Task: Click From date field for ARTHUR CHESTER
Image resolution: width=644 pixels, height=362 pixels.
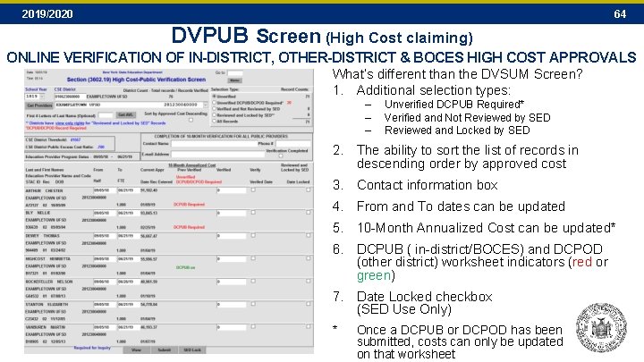Action: (x=106, y=190)
